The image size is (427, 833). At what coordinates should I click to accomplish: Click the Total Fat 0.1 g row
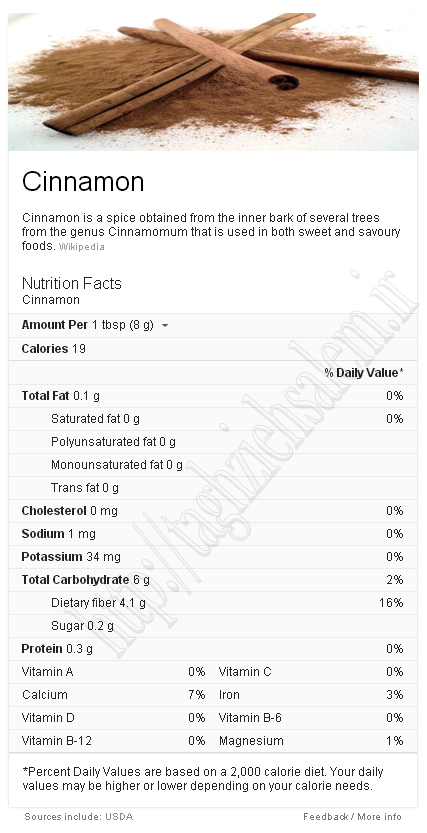[x=213, y=396]
